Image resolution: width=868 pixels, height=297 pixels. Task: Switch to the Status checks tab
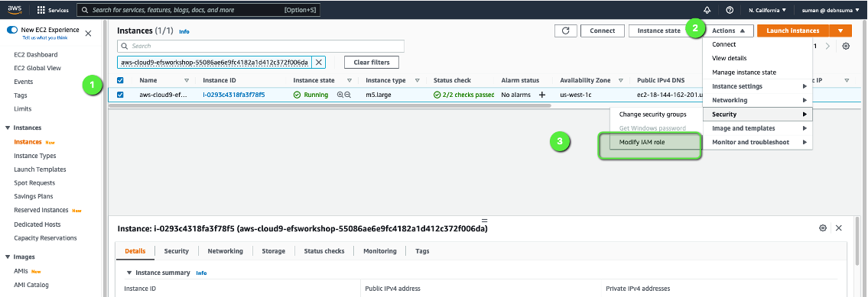[324, 251]
